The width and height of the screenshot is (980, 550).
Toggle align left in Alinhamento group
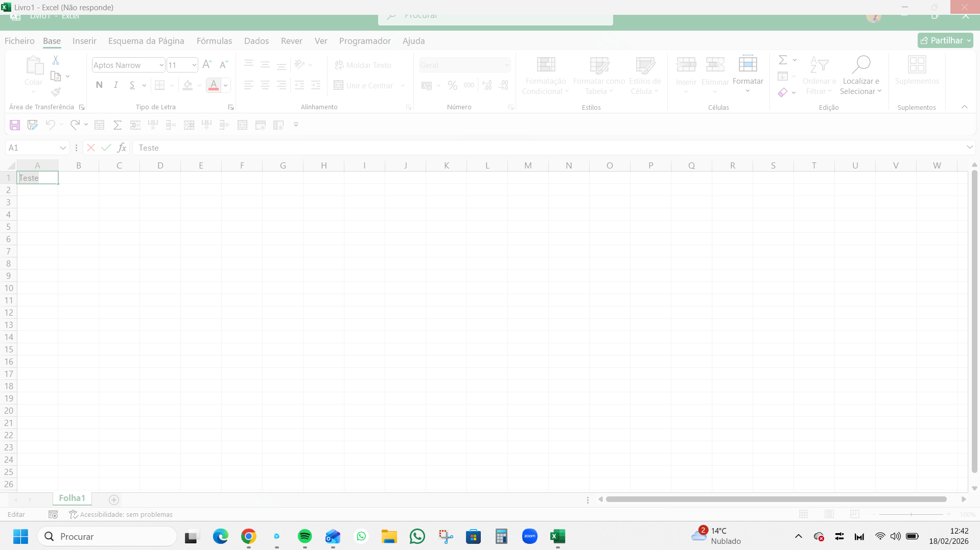(249, 85)
